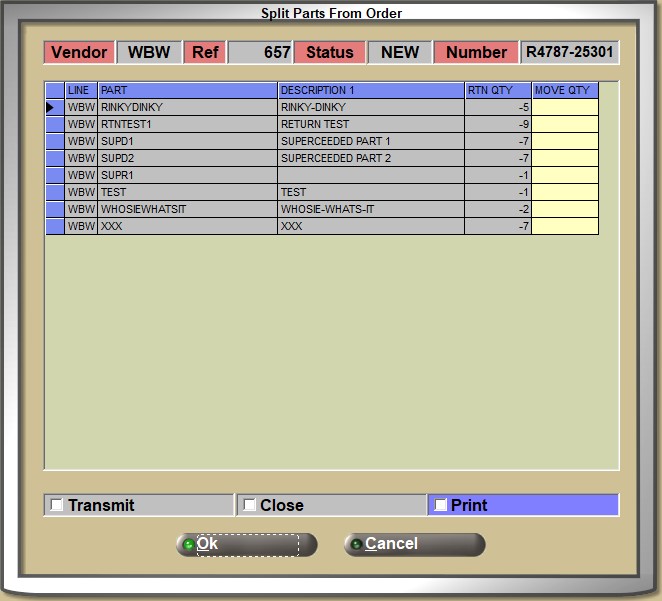Sort by RTN QTY column header
Image resolution: width=662 pixels, height=601 pixels.
tap(497, 90)
